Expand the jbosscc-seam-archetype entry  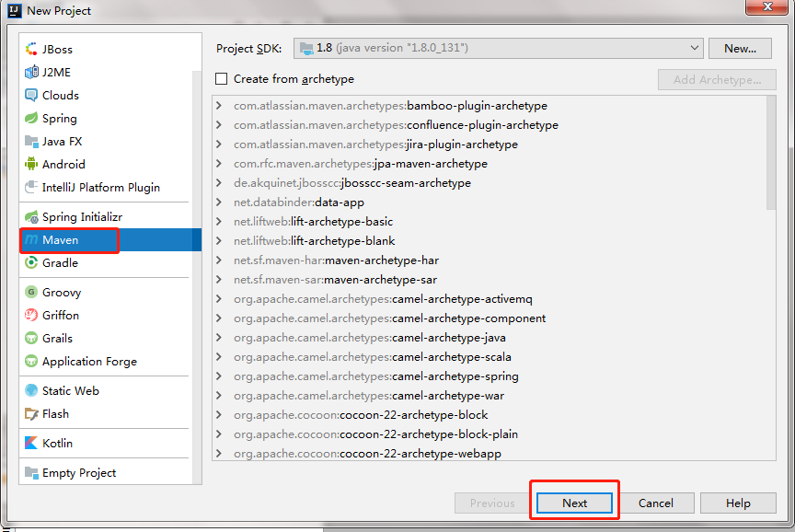pyautogui.click(x=219, y=182)
